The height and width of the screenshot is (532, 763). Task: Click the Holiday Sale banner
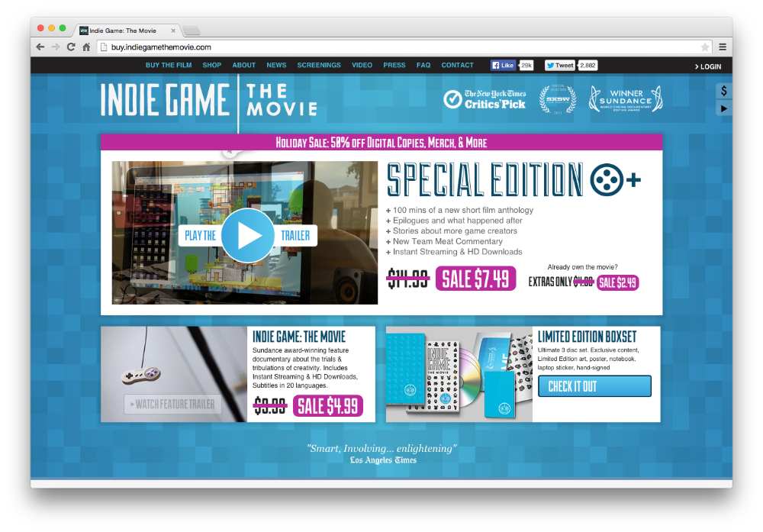[381, 143]
